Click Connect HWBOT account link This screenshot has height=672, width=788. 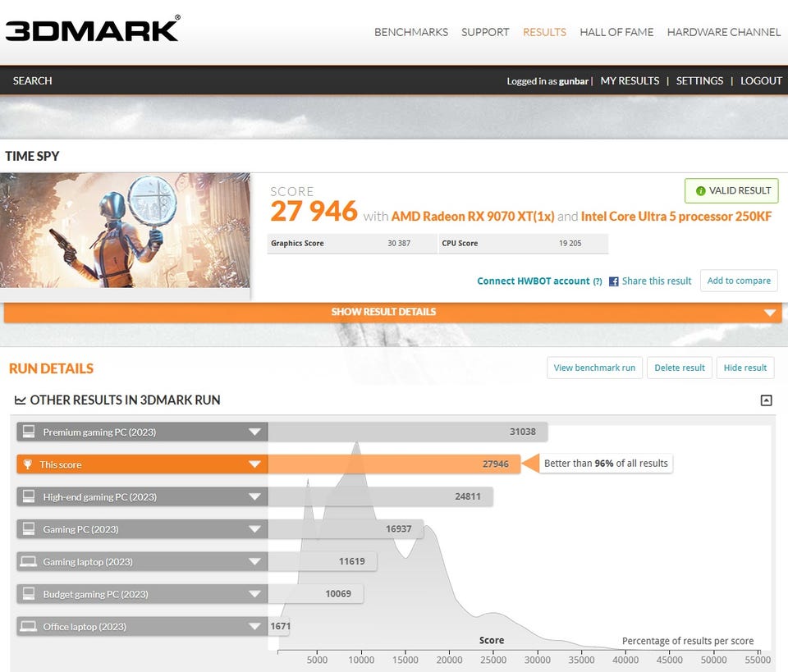[534, 281]
